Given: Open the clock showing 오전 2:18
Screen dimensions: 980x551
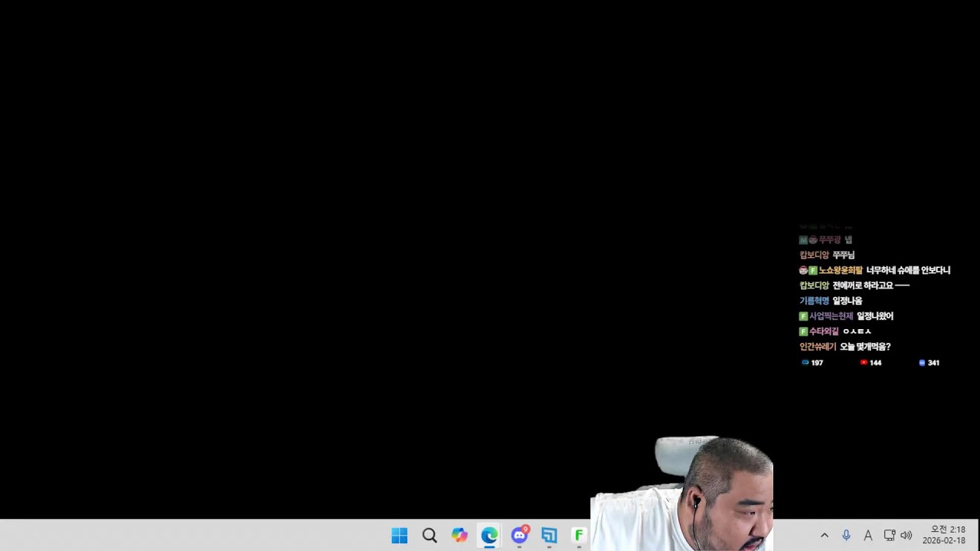Looking at the screenshot, I should (944, 535).
